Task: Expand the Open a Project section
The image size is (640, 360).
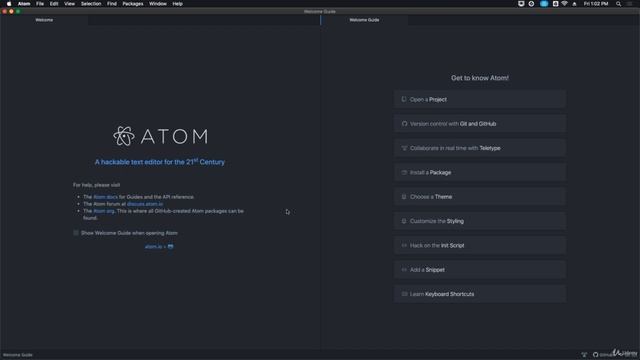Action: coord(480,99)
